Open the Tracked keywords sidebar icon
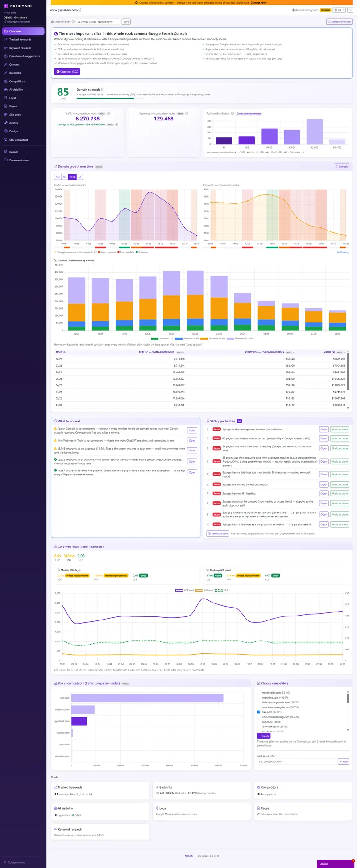The height and width of the screenshot is (868, 357). [x=5, y=40]
